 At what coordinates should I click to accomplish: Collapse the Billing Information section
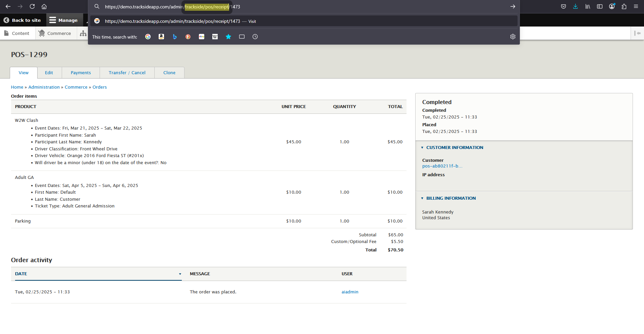click(451, 198)
